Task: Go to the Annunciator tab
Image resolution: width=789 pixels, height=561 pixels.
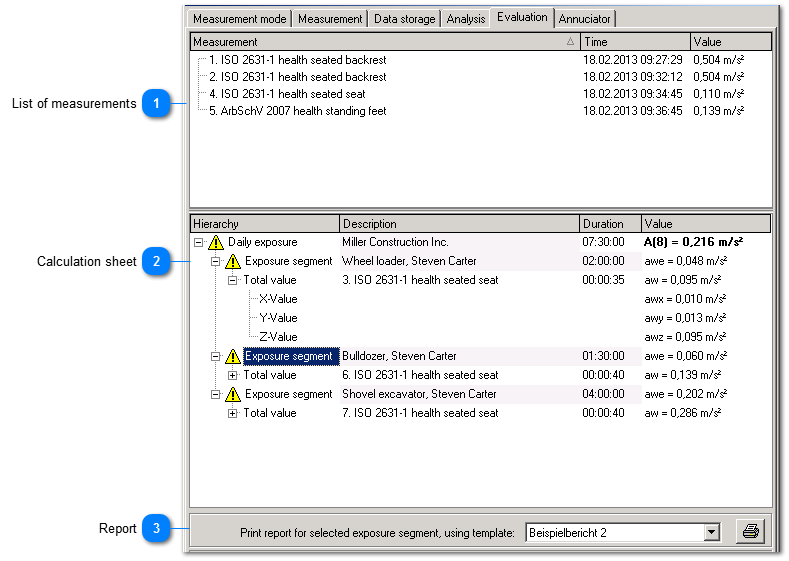Action: point(584,19)
